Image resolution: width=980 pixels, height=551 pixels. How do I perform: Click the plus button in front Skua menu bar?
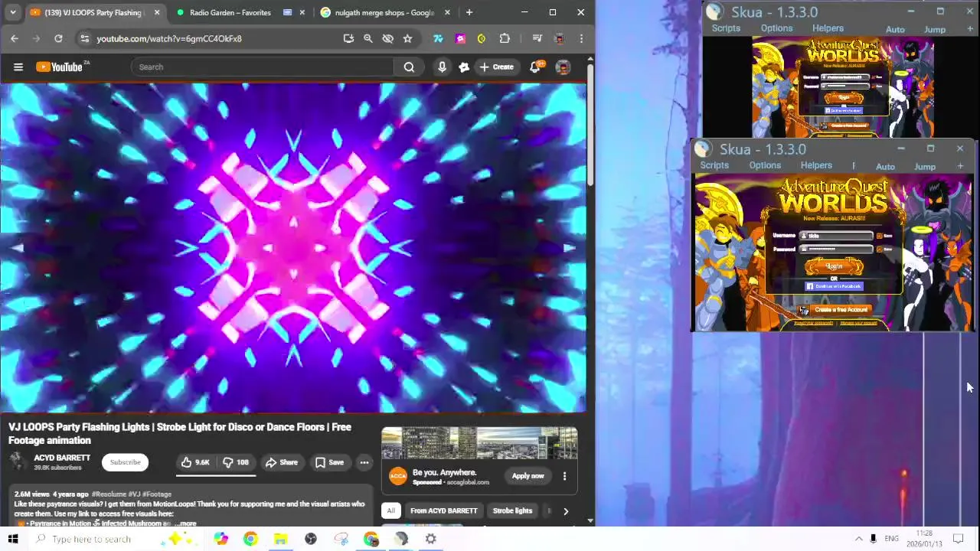(960, 165)
